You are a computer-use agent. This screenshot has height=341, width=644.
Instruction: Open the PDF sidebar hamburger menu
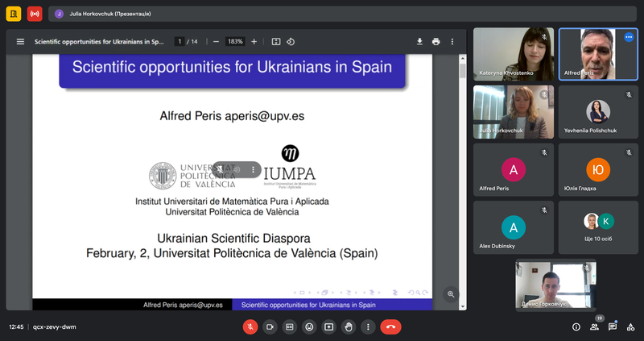click(20, 42)
